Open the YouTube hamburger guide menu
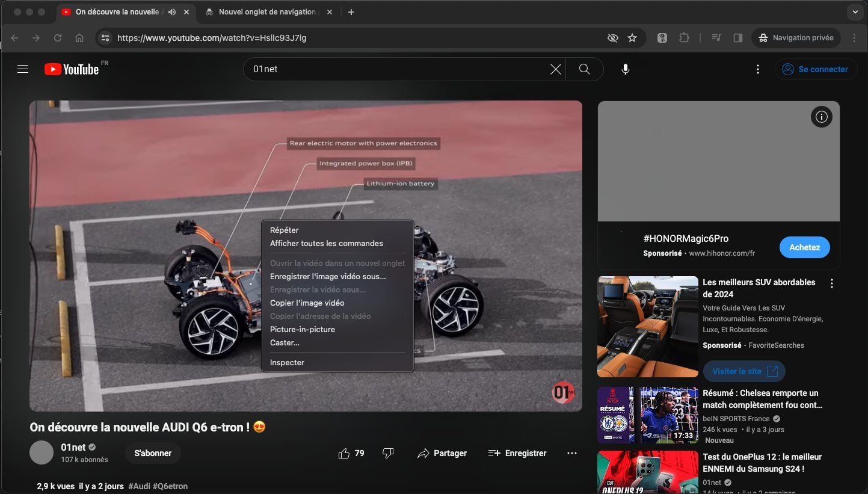 (23, 69)
